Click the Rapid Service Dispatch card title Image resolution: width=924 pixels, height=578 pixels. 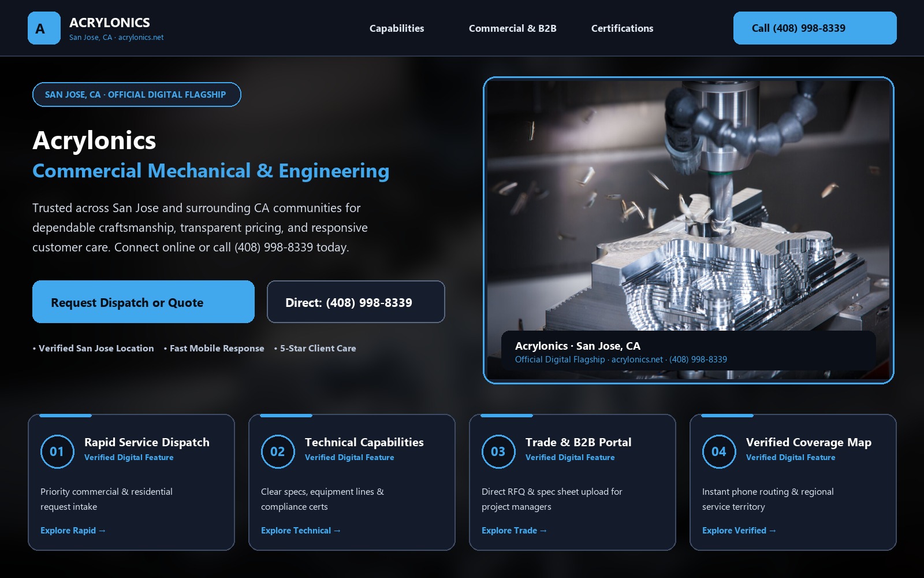(x=147, y=442)
